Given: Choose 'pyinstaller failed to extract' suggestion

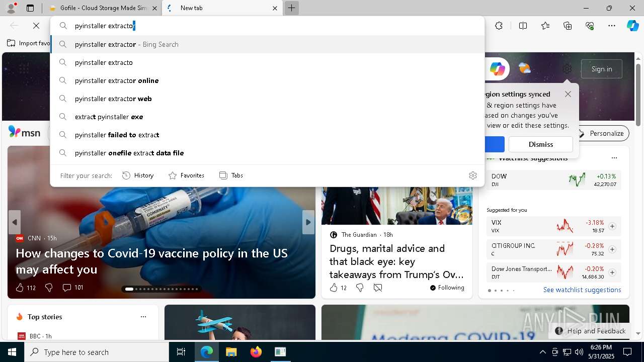Looking at the screenshot, I should pos(267,135).
